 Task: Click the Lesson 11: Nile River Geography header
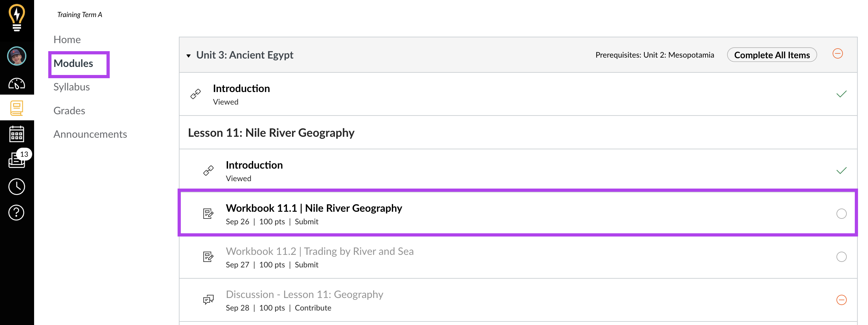pyautogui.click(x=271, y=133)
